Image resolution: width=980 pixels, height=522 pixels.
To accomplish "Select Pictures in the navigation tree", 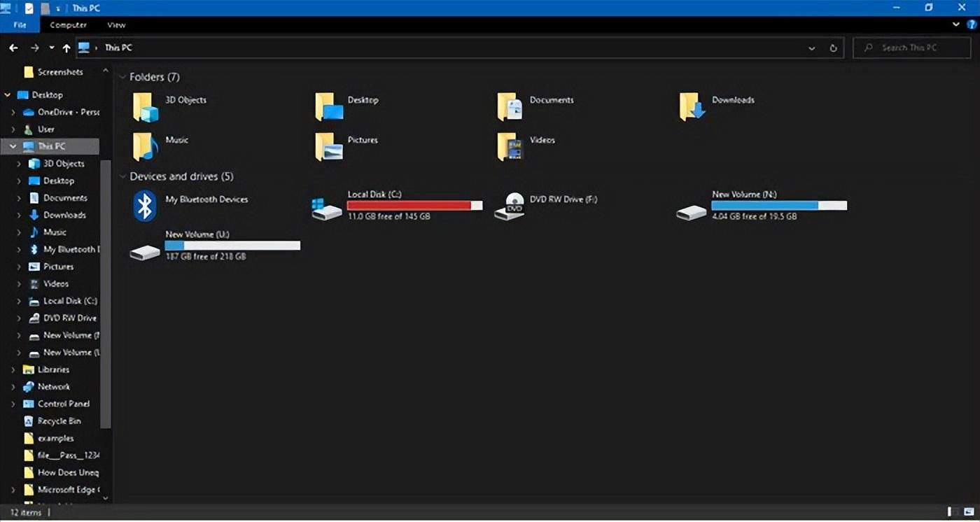I will 51,267.
